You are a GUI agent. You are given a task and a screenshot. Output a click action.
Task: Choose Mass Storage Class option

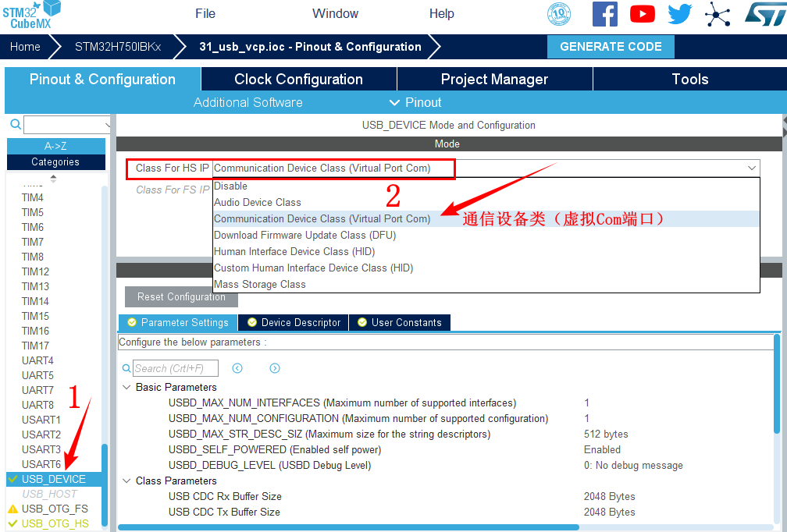pos(260,284)
